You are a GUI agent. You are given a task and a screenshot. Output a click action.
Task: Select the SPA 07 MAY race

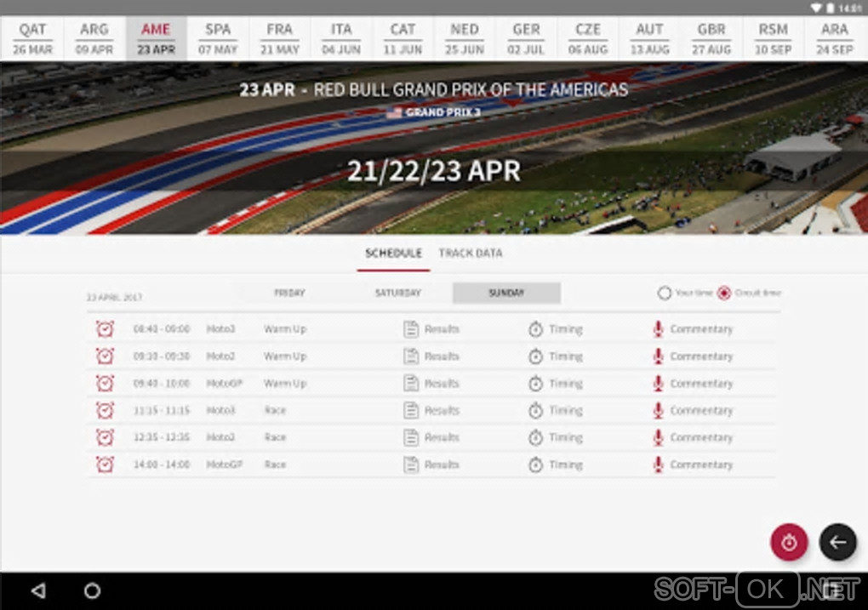(218, 38)
